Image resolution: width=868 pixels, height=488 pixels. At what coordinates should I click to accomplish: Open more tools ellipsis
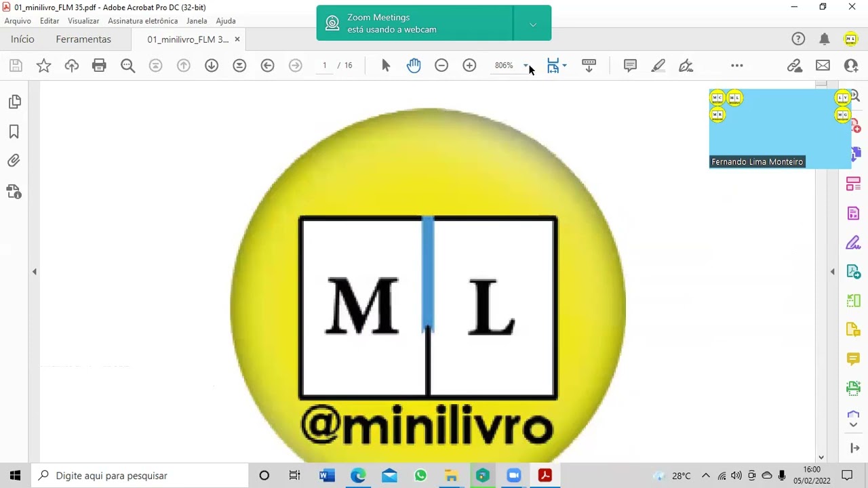(x=737, y=66)
